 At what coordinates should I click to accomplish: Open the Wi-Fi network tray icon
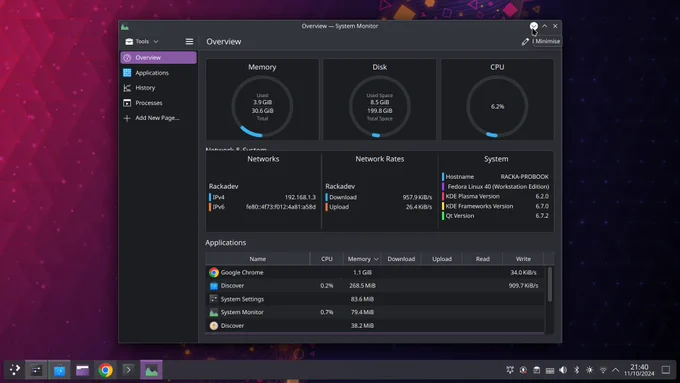pyautogui.click(x=603, y=370)
